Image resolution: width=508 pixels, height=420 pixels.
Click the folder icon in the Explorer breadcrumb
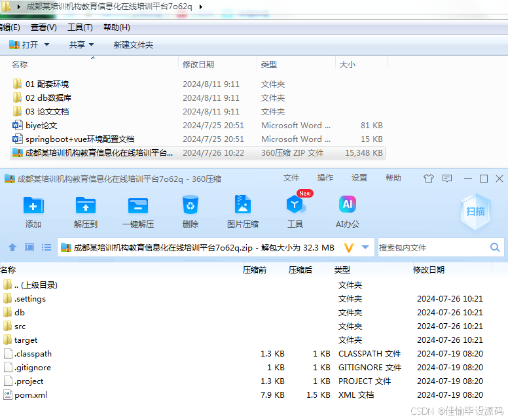click(6, 6)
